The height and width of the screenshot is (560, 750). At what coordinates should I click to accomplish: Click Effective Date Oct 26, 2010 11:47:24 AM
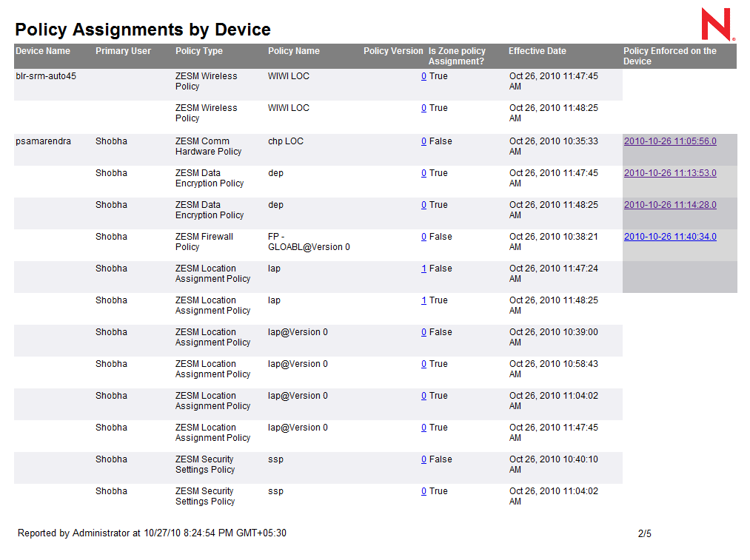coord(553,273)
